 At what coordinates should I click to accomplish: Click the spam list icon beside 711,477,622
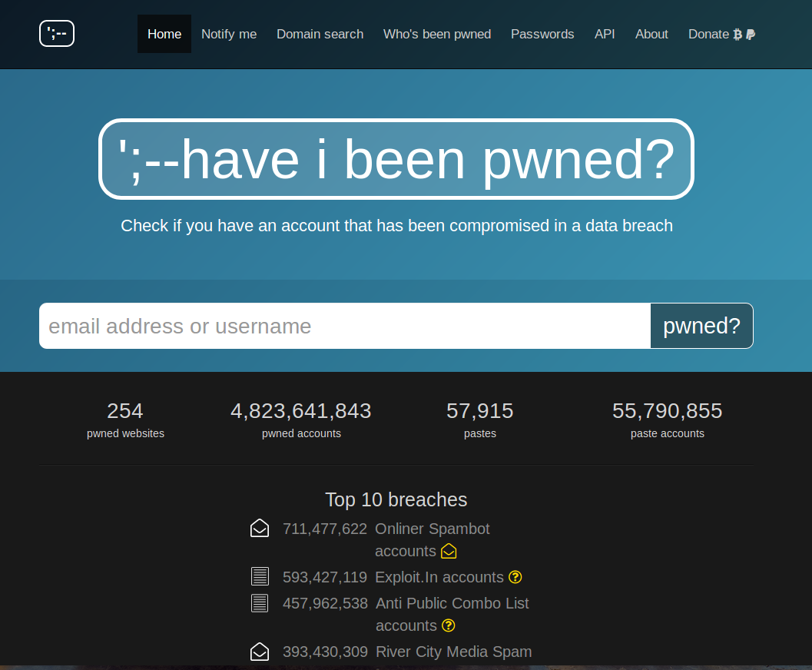click(x=260, y=528)
